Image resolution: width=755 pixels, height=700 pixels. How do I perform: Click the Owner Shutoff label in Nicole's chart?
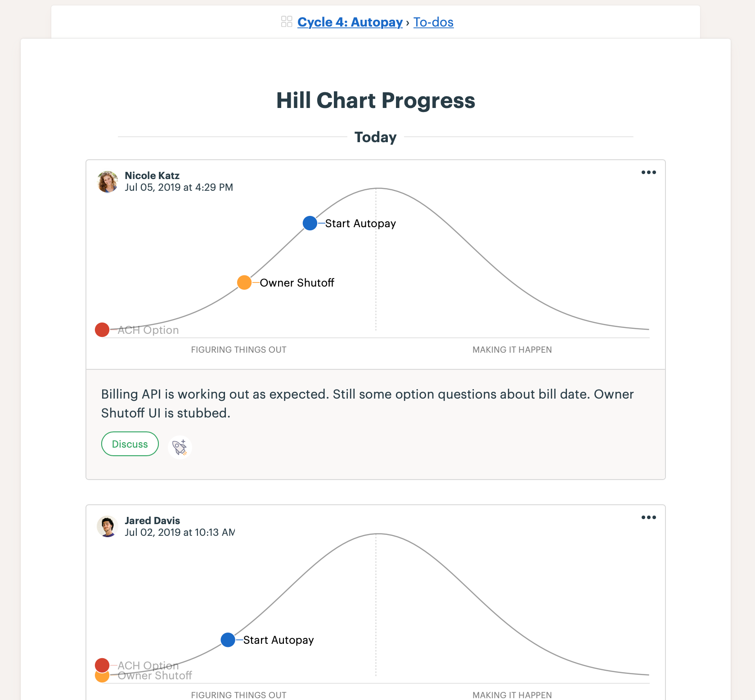[x=297, y=283]
